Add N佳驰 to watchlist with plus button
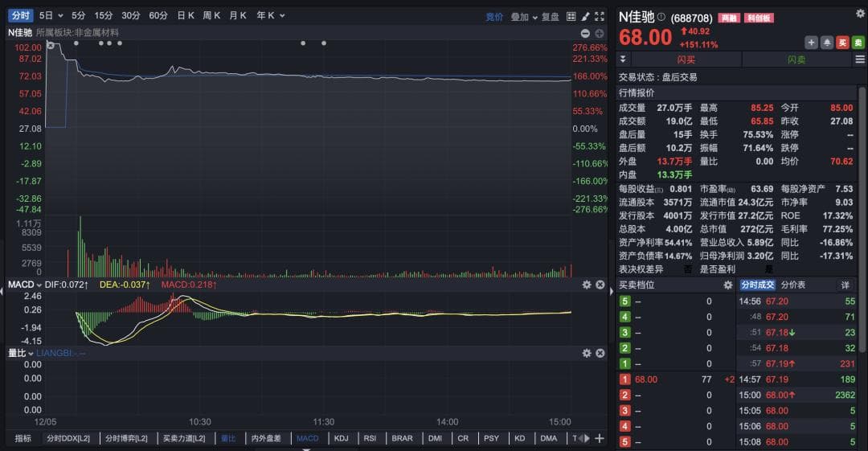Viewport: 868px width, 451px height. (811, 43)
